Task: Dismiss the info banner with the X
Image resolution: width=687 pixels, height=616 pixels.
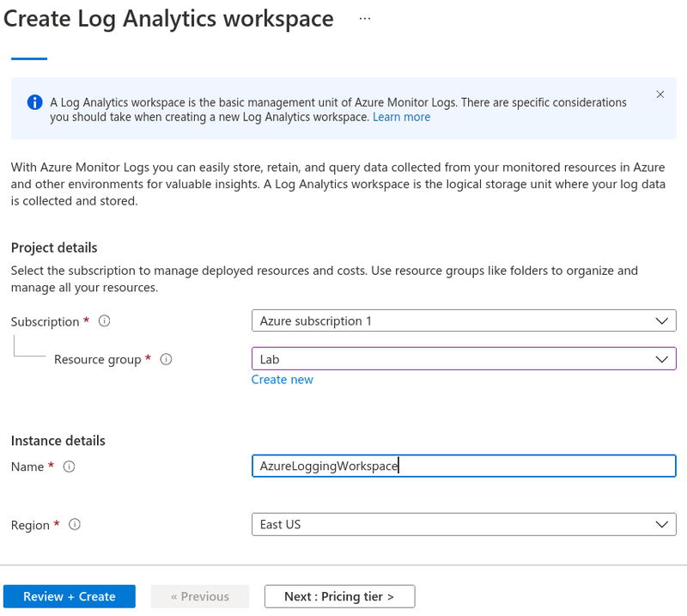Action: 660,95
